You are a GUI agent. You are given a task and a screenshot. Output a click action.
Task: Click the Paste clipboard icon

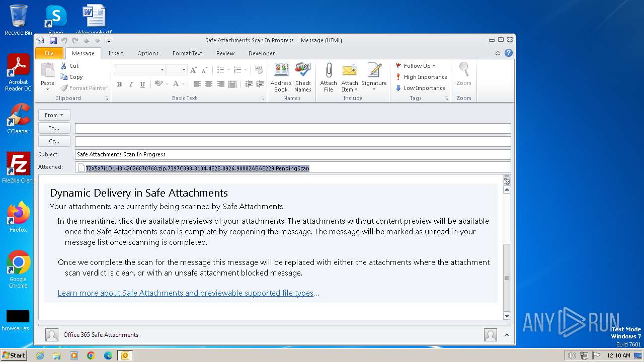coord(47,70)
